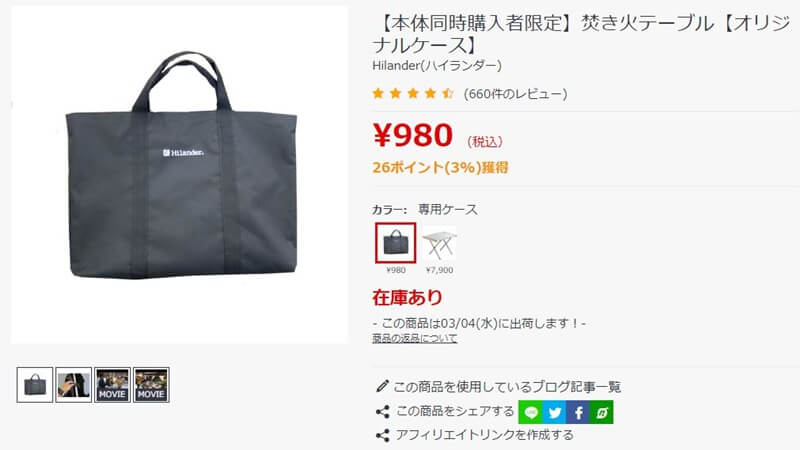Share the product on Twitter
This screenshot has width=800, height=450.
tap(554, 412)
